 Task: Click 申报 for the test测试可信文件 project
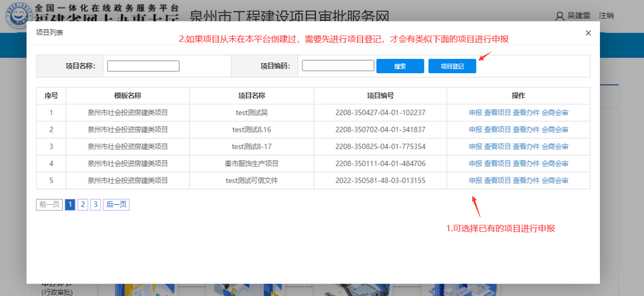475,180
